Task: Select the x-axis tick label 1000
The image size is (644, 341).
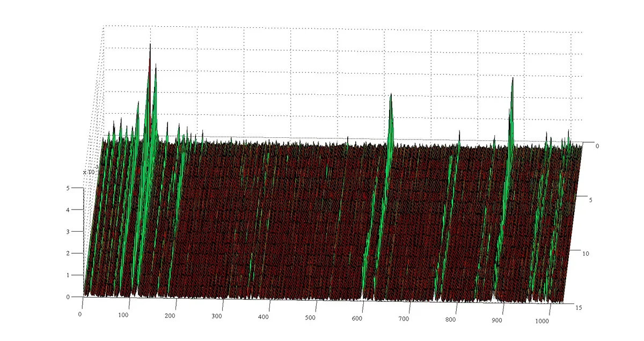Action: click(543, 321)
